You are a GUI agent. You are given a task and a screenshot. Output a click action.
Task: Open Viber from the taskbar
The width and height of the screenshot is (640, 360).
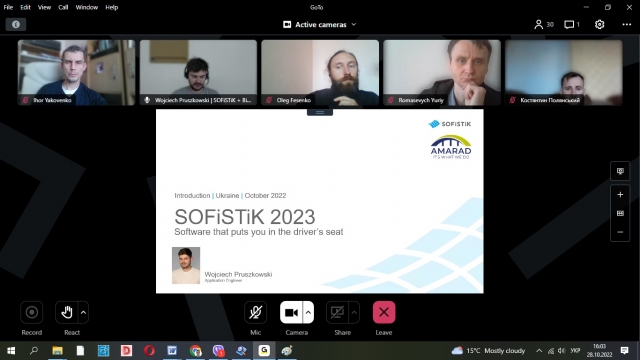[218, 351]
